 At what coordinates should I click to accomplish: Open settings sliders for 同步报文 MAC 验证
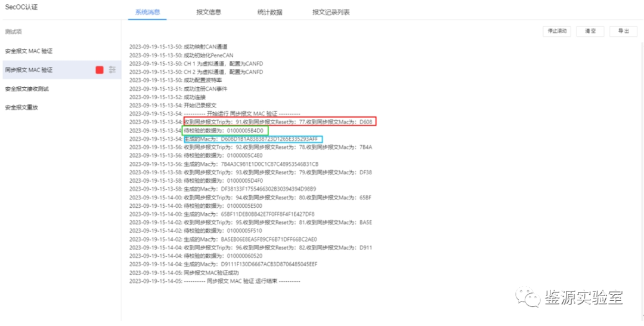coord(112,70)
